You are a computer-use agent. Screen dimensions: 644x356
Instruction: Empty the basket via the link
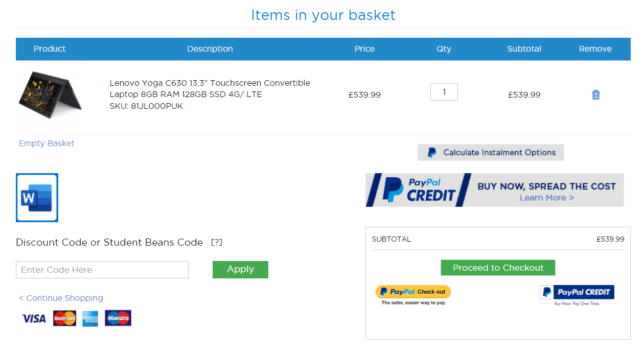coord(47,143)
